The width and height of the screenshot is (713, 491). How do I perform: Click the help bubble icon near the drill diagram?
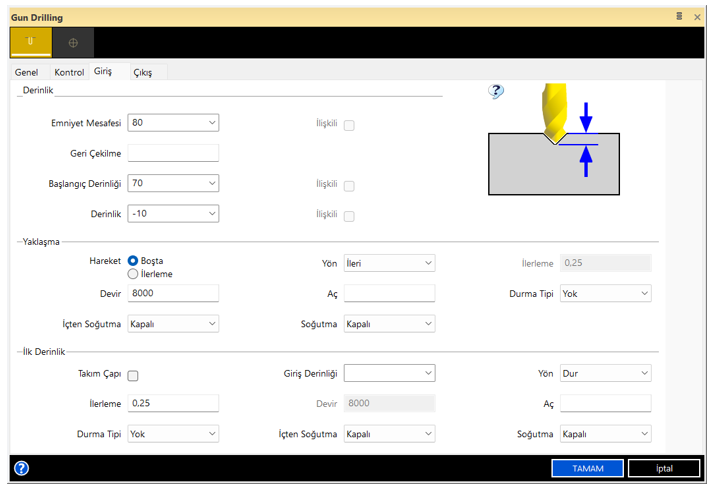[496, 92]
